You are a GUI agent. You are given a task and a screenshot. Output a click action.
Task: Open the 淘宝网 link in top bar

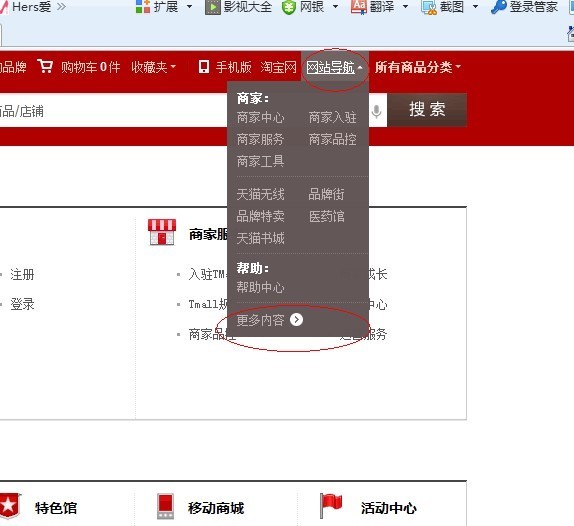click(279, 67)
